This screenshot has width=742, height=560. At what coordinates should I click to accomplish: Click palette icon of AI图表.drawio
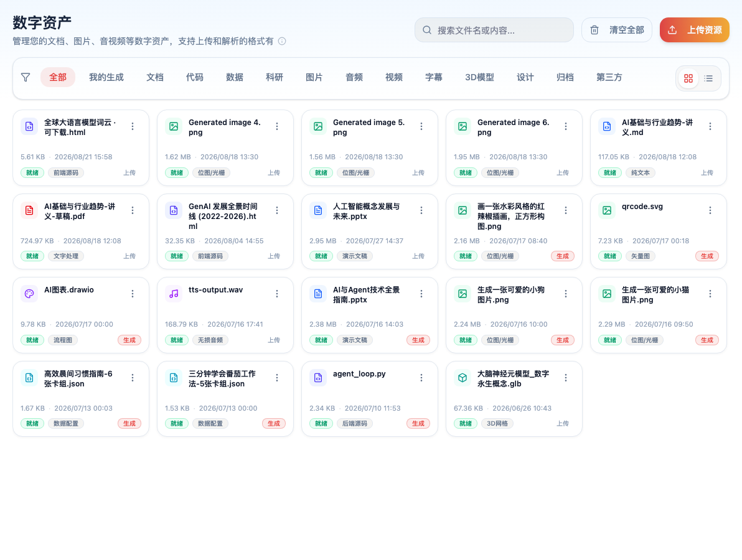pyautogui.click(x=29, y=294)
